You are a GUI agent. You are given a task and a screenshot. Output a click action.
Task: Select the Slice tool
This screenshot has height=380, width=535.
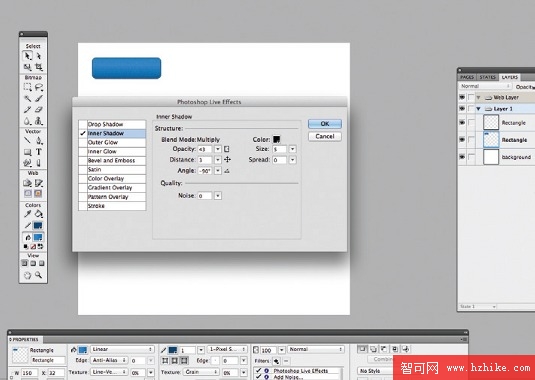pos(39,183)
